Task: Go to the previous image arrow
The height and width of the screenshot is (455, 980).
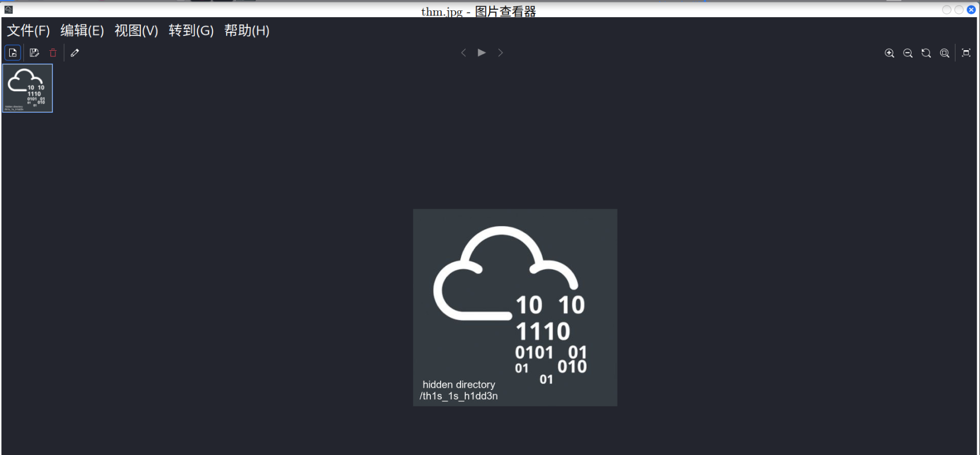Action: (x=463, y=52)
